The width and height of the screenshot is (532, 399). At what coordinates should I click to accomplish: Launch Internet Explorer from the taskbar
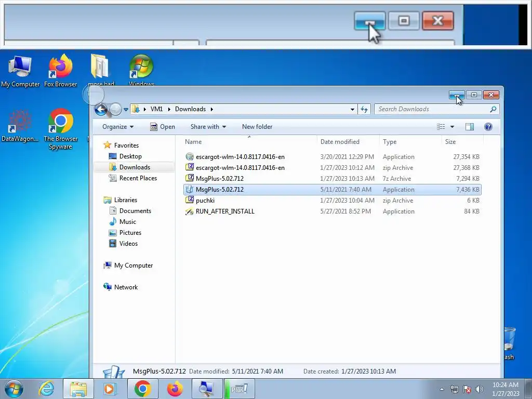46,389
